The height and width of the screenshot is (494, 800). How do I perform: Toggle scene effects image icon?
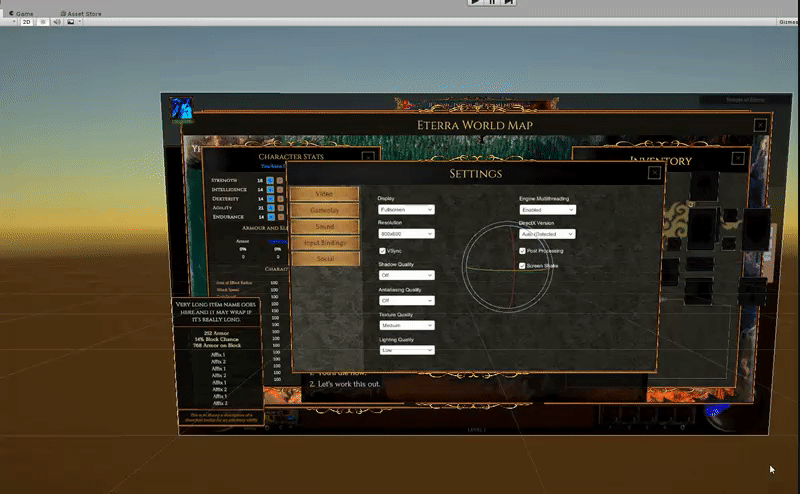click(70, 22)
